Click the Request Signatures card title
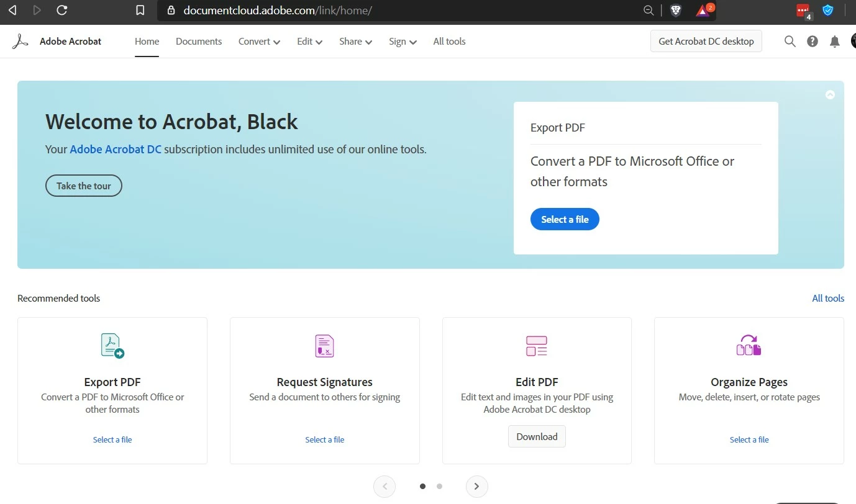The height and width of the screenshot is (504, 856). (x=324, y=382)
